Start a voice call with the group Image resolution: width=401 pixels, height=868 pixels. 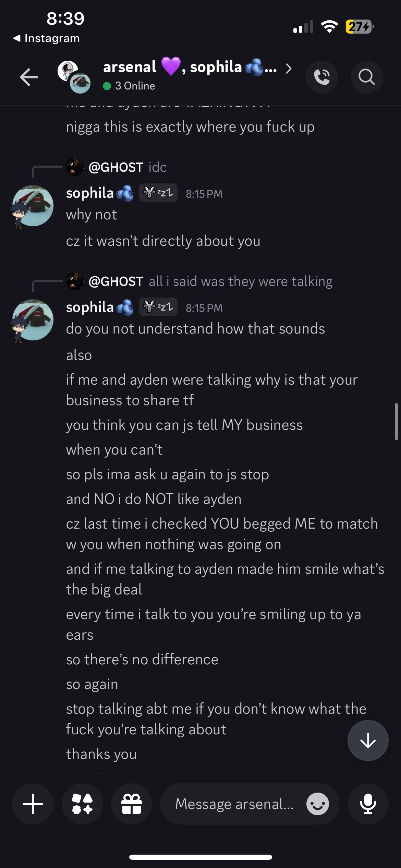click(x=321, y=77)
